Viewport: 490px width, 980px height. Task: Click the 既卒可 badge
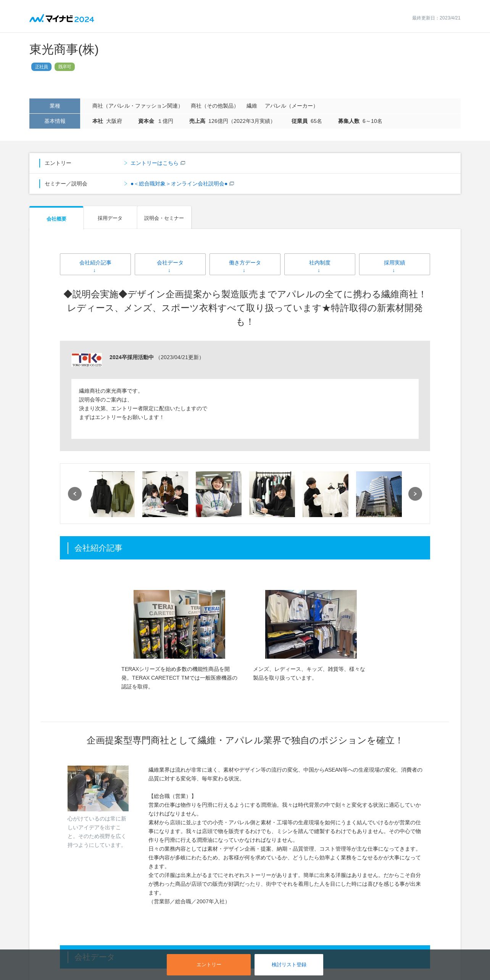[64, 67]
